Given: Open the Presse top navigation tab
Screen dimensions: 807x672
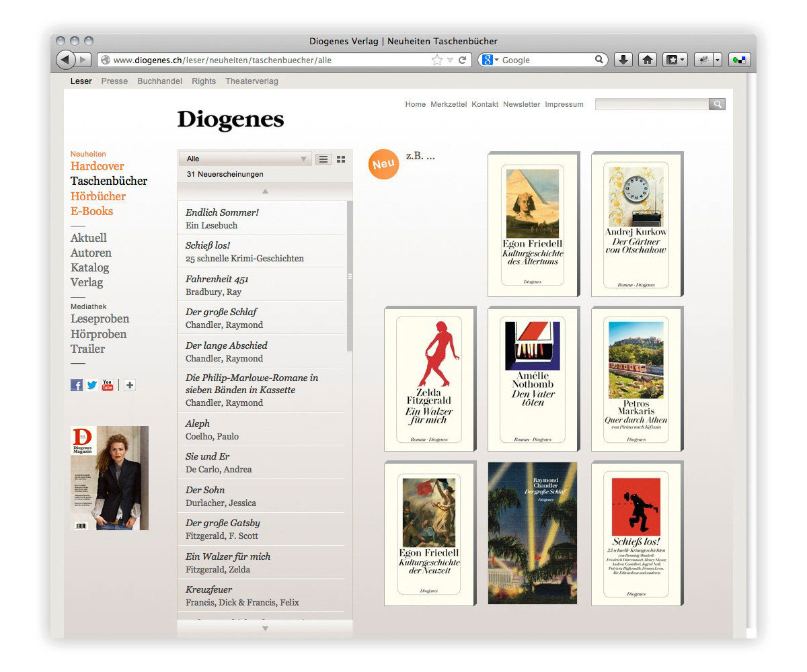Looking at the screenshot, I should click(114, 81).
